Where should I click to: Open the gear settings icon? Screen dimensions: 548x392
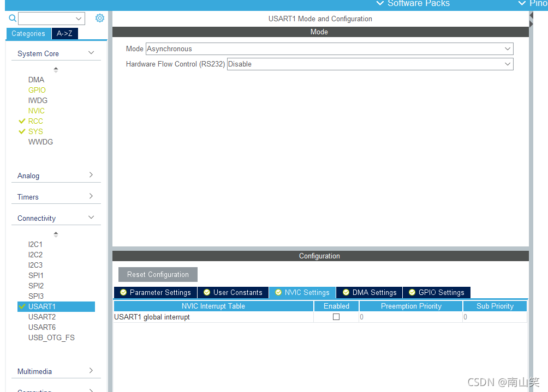99,18
